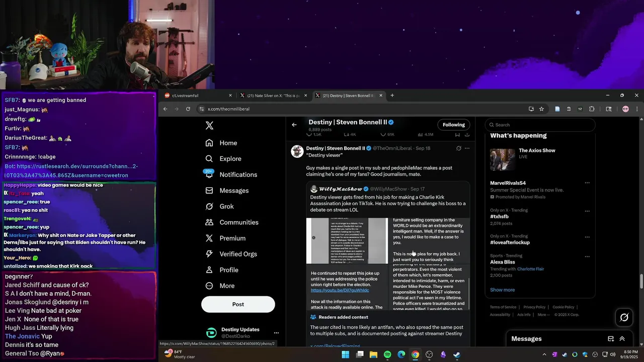644x362 pixels.
Task: Open Alexa Bliss trend options dots
Action: [x=587, y=256]
